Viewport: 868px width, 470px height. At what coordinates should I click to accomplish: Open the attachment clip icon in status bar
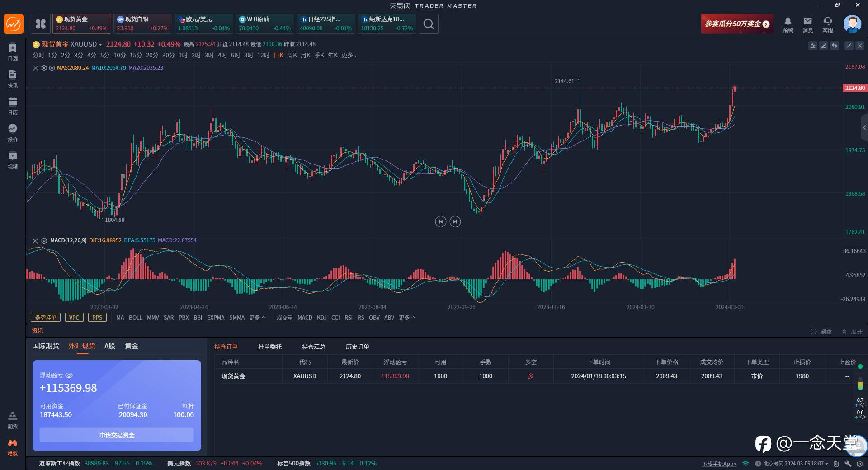tap(836, 464)
